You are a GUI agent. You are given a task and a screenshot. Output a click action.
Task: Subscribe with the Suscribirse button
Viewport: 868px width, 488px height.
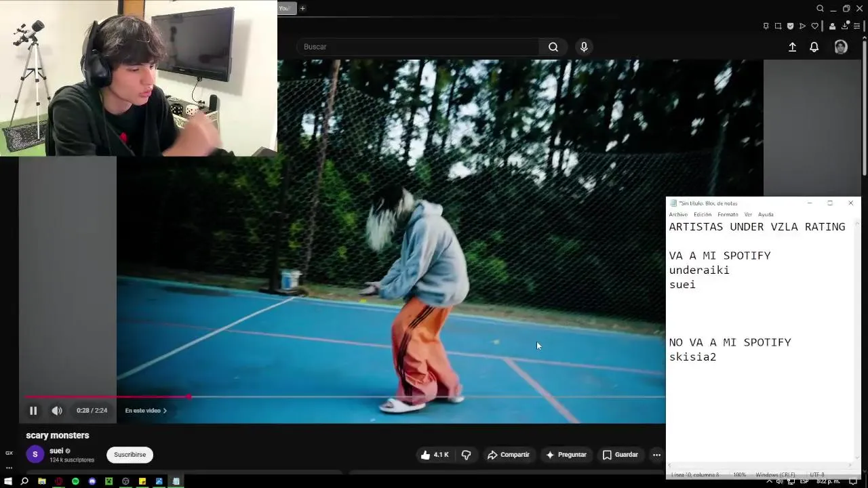click(130, 455)
